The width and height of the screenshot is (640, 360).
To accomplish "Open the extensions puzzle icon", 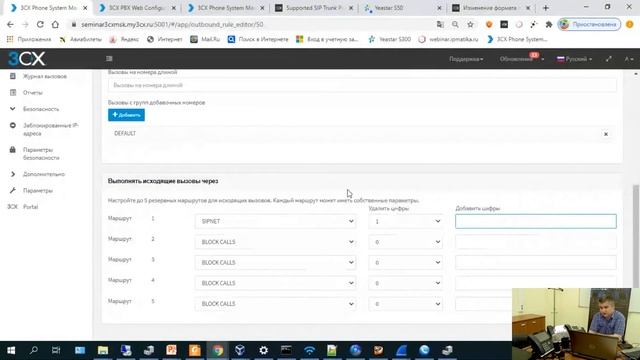I will [x=549, y=24].
